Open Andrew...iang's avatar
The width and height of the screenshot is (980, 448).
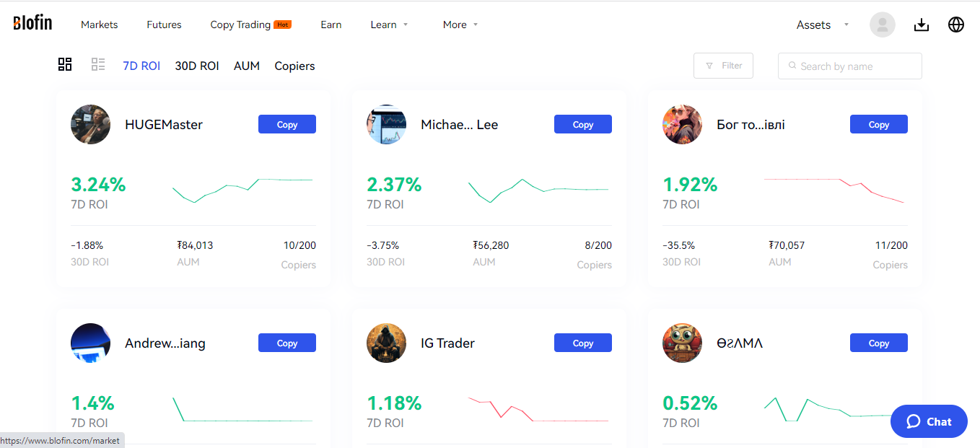90,343
